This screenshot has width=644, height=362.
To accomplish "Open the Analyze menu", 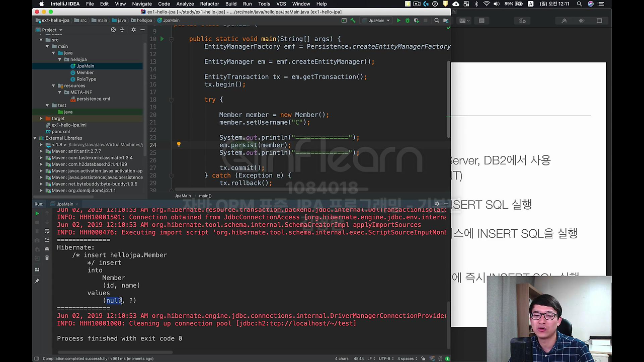I will tap(185, 4).
